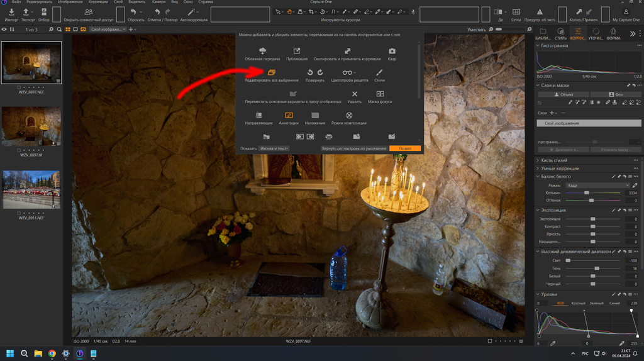The image size is (644, 361).
Task: Click the Фон mask button
Action: point(615,94)
